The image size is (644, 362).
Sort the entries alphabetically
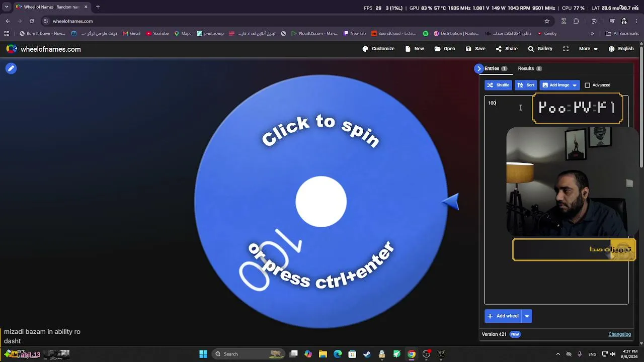[x=526, y=85]
